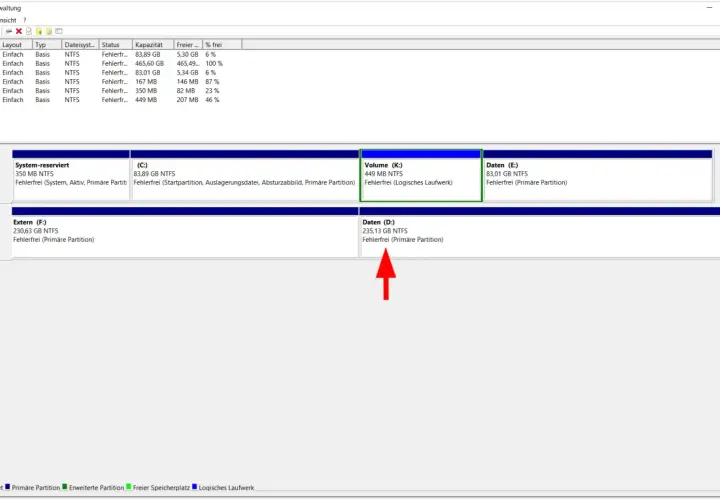Viewport: 720px width, 500px height.
Task: Click the 100 % free cell
Action: pyautogui.click(x=214, y=63)
